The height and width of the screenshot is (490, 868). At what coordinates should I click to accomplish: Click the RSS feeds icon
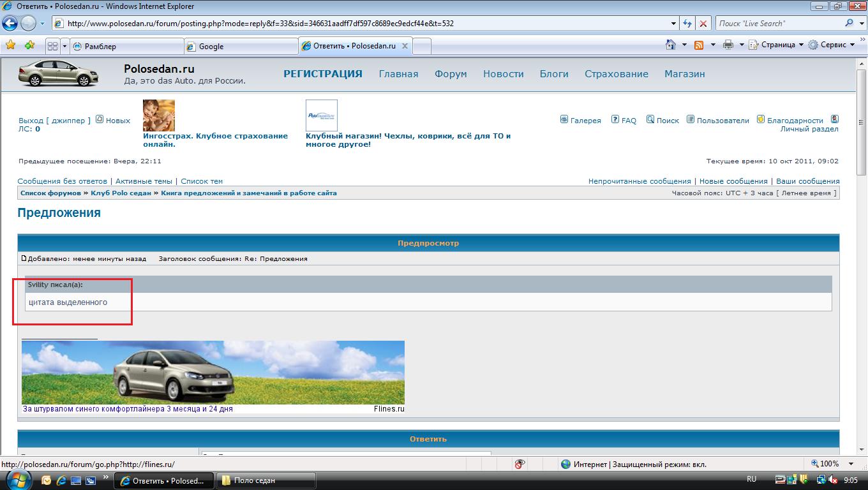click(x=699, y=45)
